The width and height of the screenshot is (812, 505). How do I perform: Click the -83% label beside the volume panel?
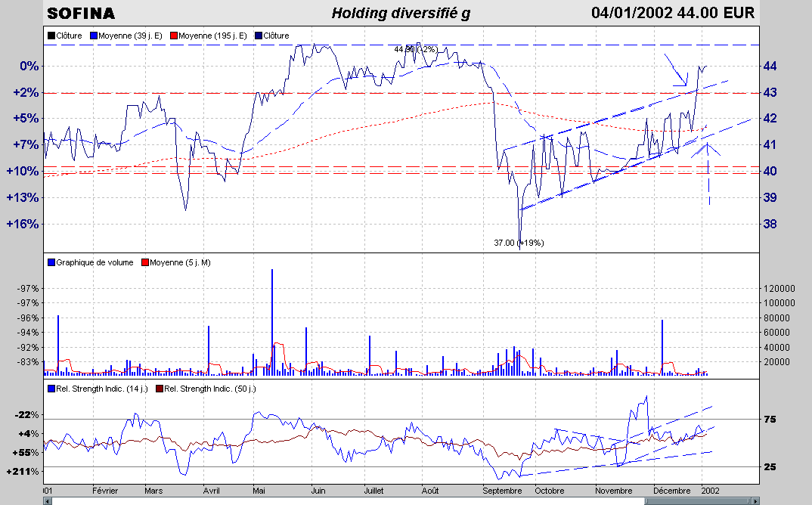[x=28, y=362]
